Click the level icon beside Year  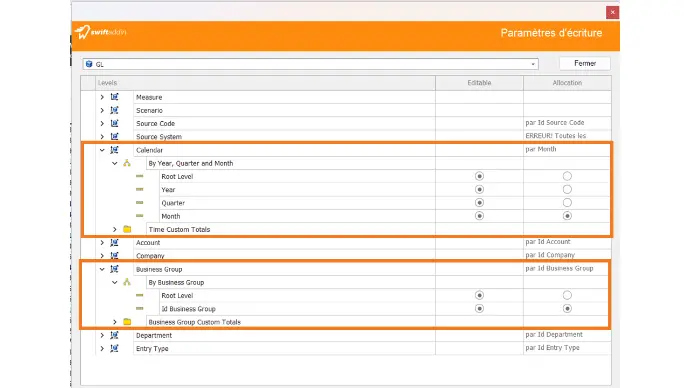point(139,189)
